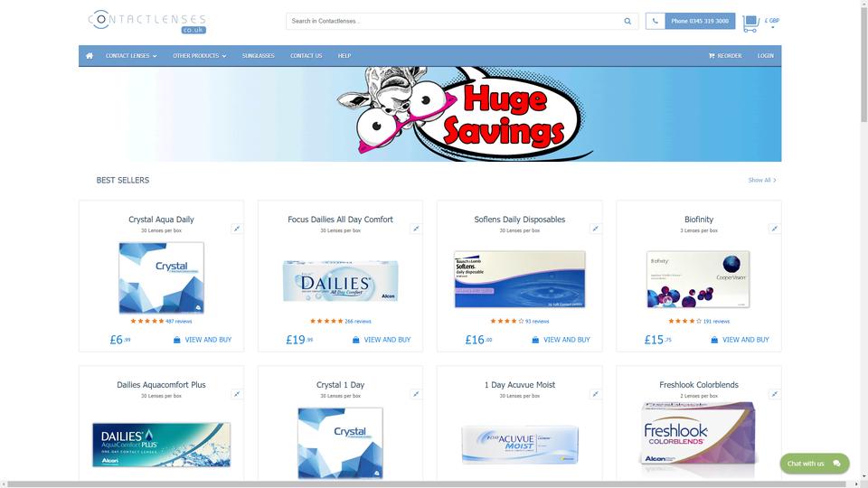868x488 pixels.
Task: Open the 191 reviews link for Biofinity
Action: (x=716, y=322)
